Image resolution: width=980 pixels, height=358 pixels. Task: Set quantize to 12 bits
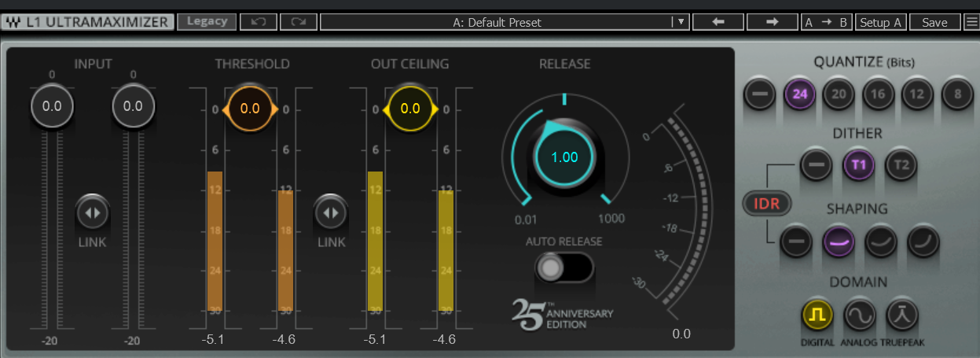pos(917,94)
